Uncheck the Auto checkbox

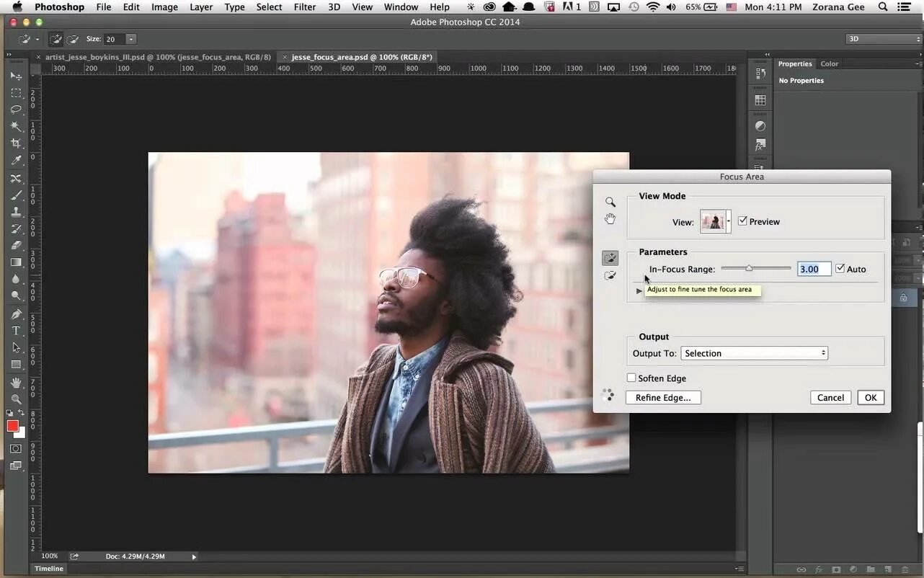[x=840, y=269]
